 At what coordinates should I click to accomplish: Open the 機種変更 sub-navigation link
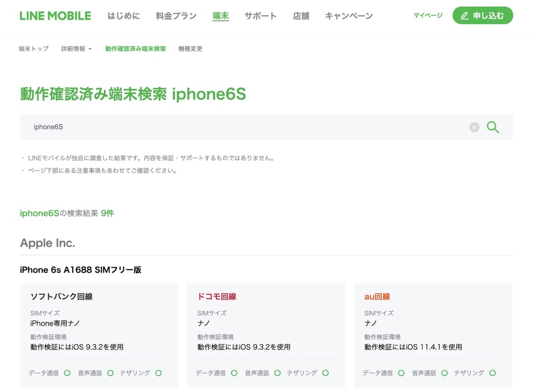click(190, 49)
